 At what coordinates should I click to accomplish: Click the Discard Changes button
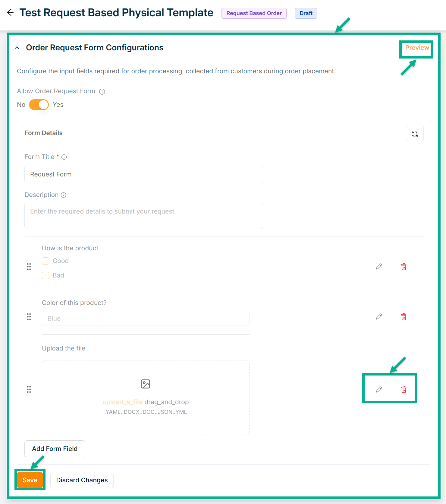click(82, 480)
